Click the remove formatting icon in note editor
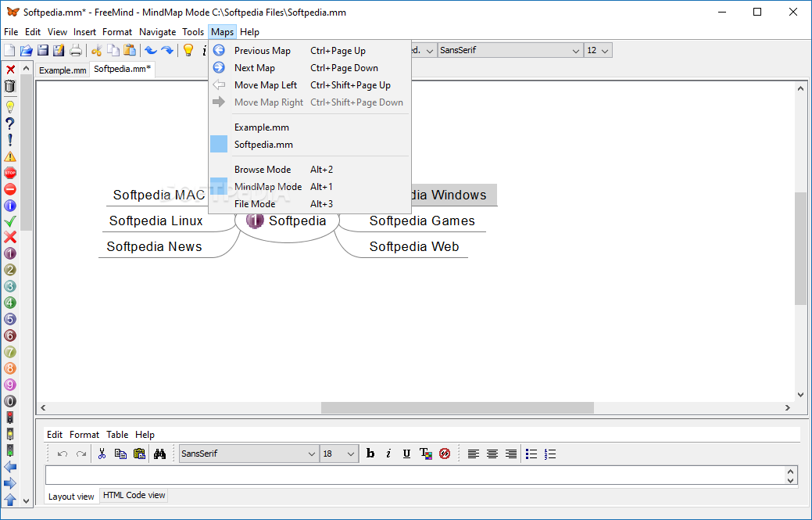Image resolution: width=812 pixels, height=520 pixels. click(x=445, y=454)
